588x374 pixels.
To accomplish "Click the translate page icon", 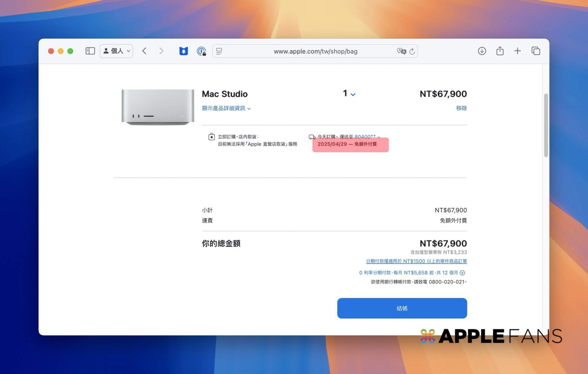I will (401, 51).
